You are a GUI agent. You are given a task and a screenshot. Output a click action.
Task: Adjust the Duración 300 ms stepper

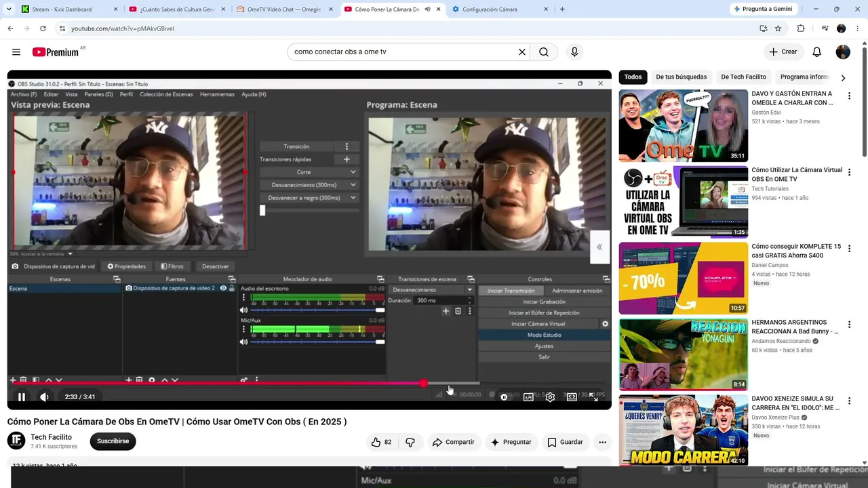tap(469, 300)
